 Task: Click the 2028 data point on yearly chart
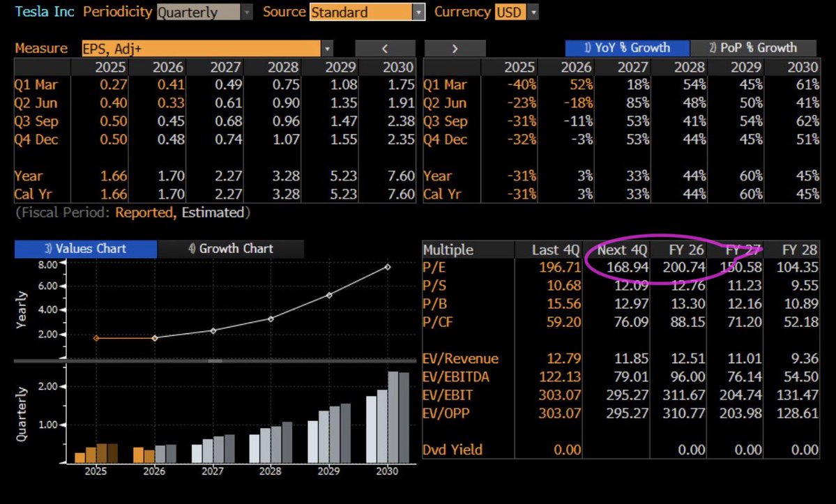(x=271, y=319)
